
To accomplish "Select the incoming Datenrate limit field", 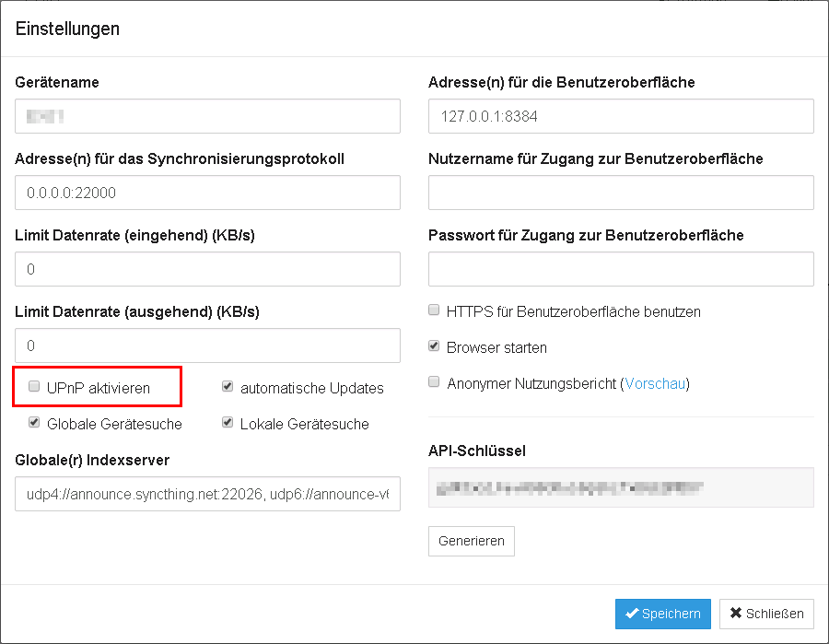I will click(207, 269).
